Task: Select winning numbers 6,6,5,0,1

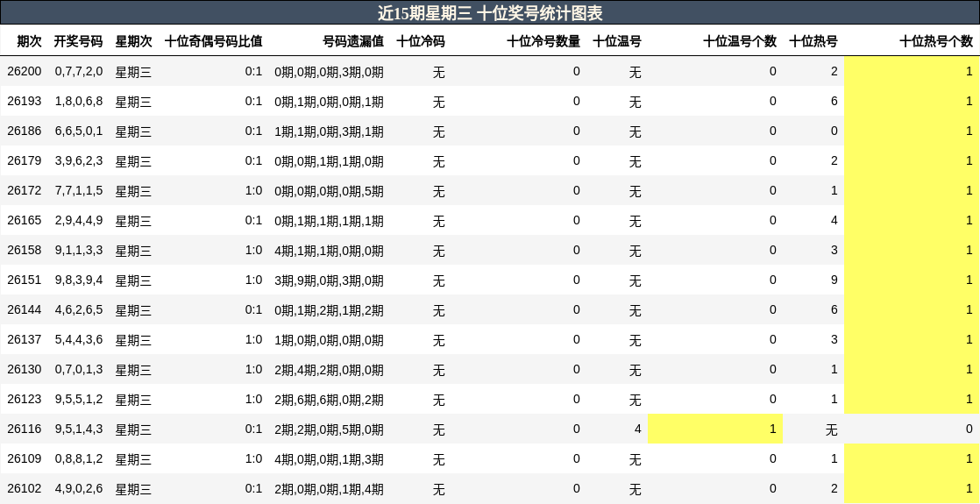Action: (x=79, y=131)
